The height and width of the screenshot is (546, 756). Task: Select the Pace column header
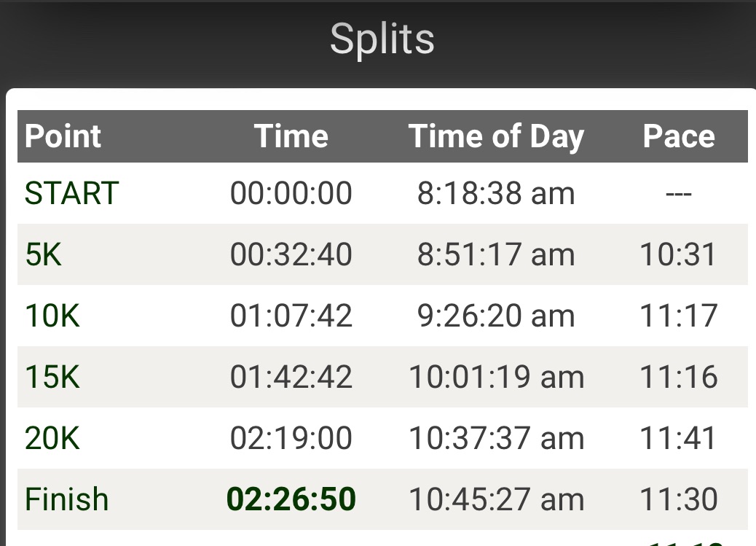[x=678, y=136]
